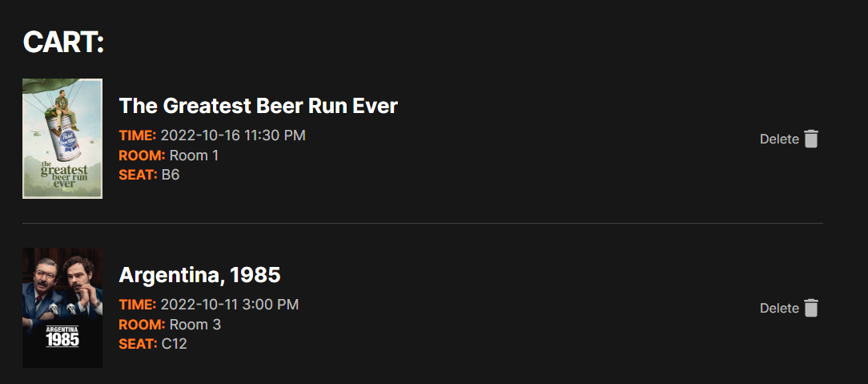Click the CART: heading

64,42
